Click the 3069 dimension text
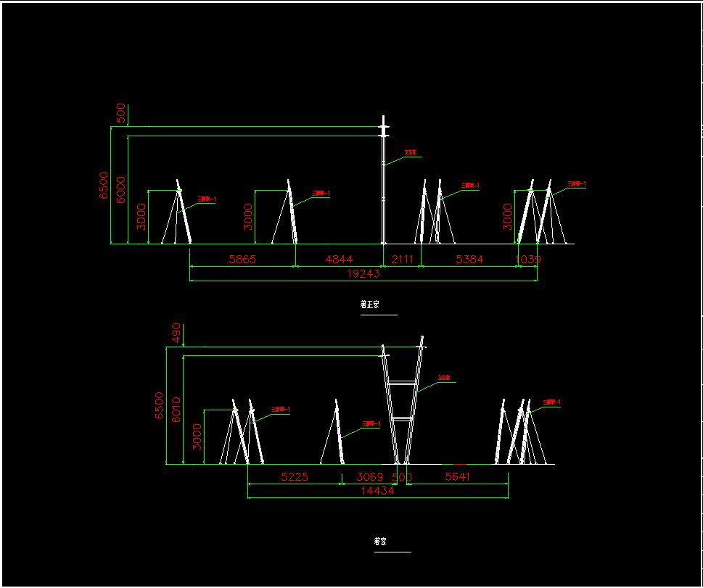 click(369, 477)
